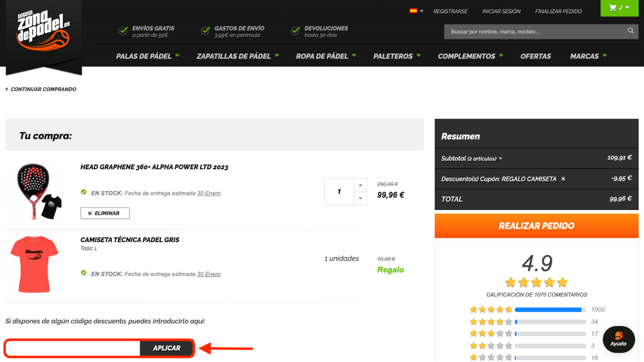Go to the Ofertas section
644x362 pixels.
pyautogui.click(x=536, y=56)
